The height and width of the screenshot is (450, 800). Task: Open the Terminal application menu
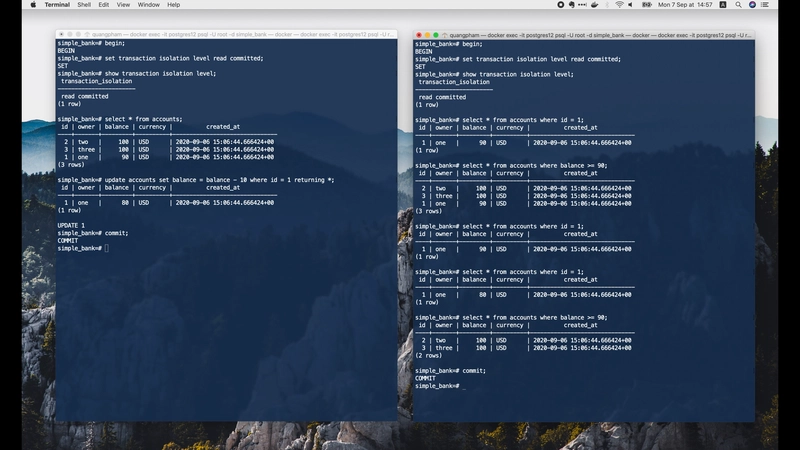point(57,5)
